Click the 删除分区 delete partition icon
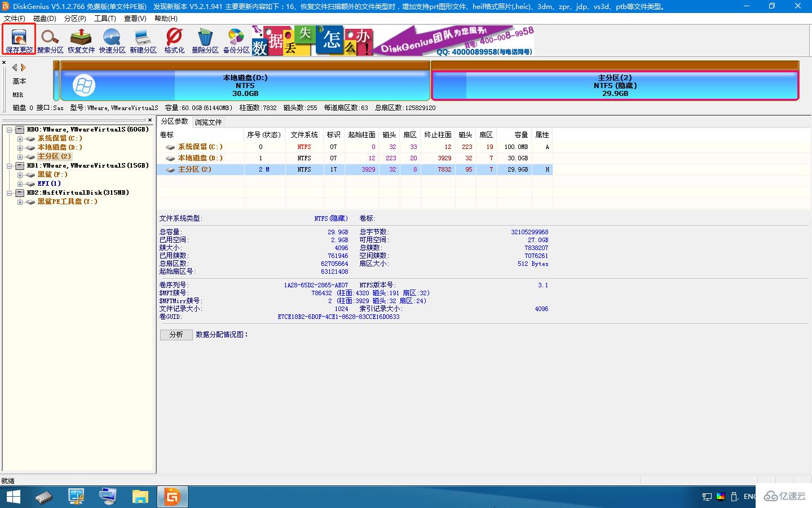Image resolution: width=812 pixels, height=508 pixels. point(205,41)
